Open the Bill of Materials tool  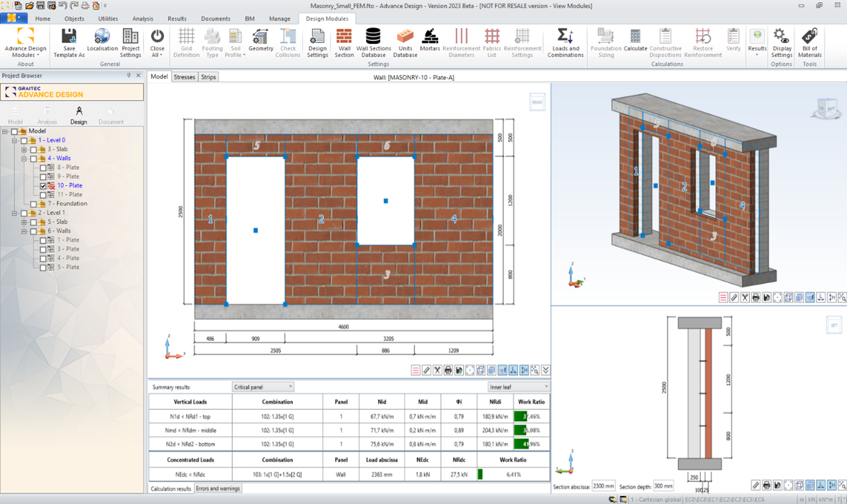810,43
